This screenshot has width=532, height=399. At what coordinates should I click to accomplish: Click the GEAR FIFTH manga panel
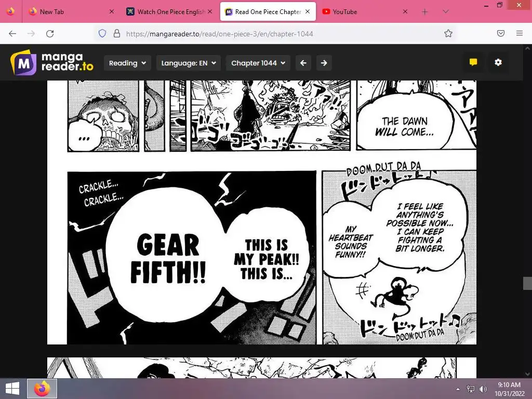tap(192, 258)
